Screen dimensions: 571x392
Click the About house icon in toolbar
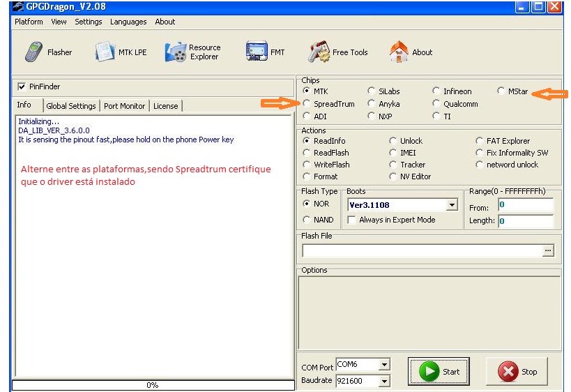pos(399,52)
